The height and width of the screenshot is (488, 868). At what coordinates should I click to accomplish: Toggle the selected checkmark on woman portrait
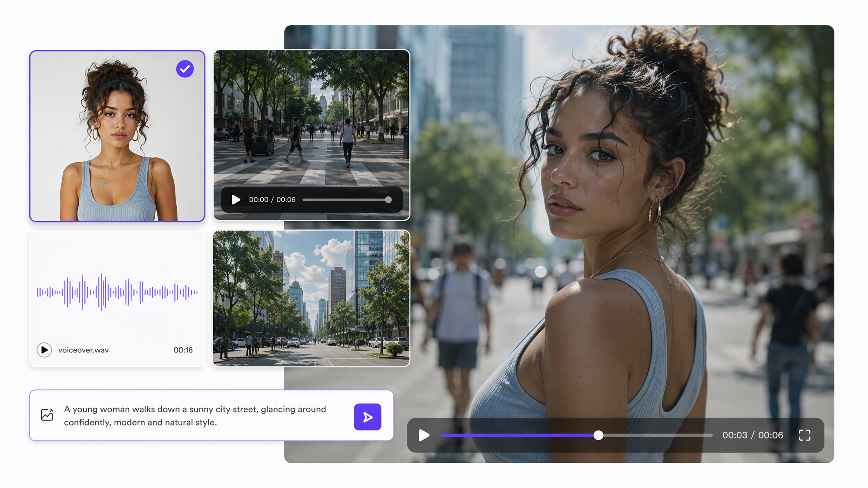185,69
